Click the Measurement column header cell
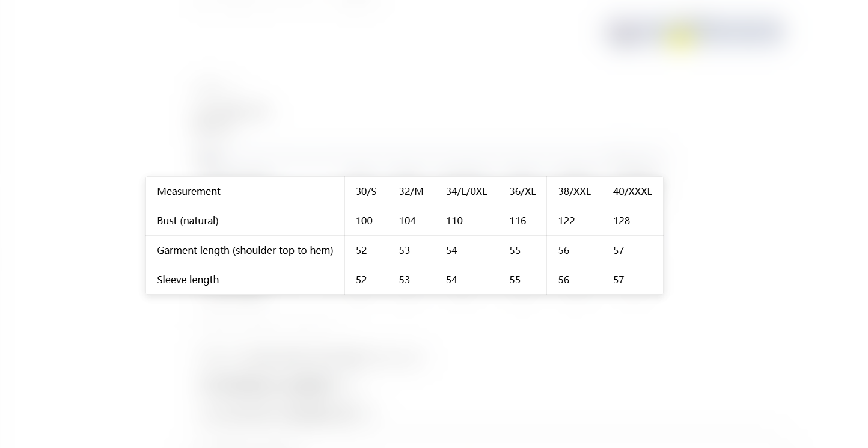868x448 pixels. click(245, 191)
